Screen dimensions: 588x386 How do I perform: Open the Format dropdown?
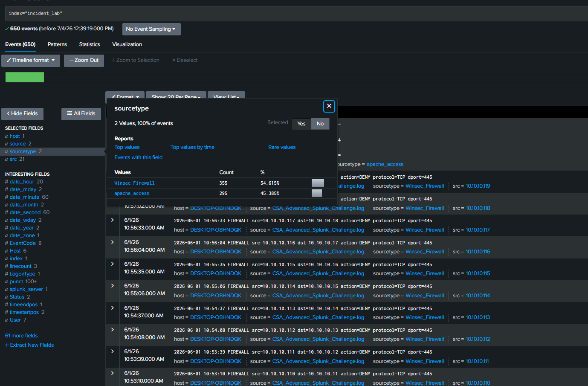[125, 96]
